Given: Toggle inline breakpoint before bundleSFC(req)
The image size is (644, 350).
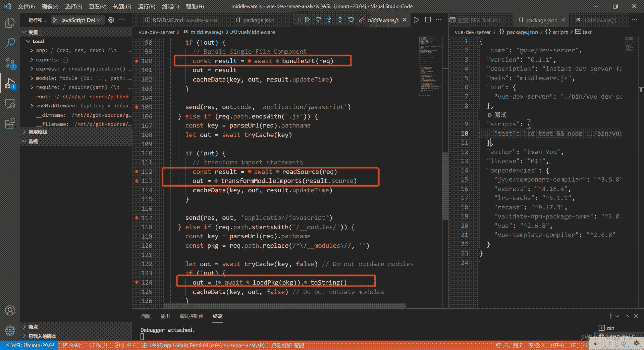Looking at the screenshot, I should tap(277, 61).
